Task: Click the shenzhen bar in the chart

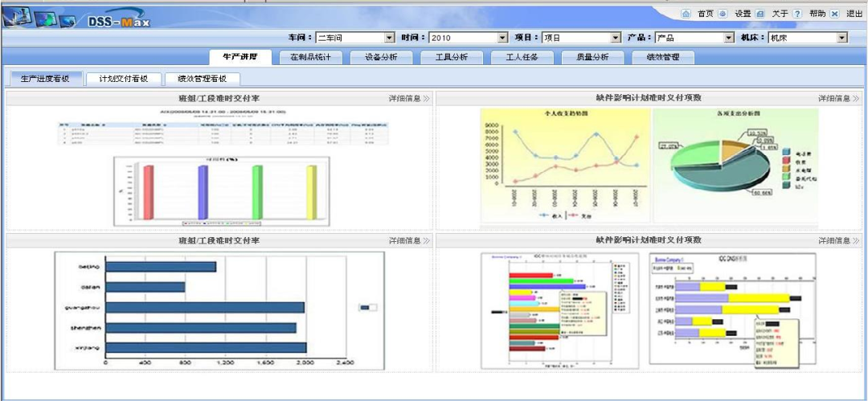Action: pyautogui.click(x=201, y=327)
